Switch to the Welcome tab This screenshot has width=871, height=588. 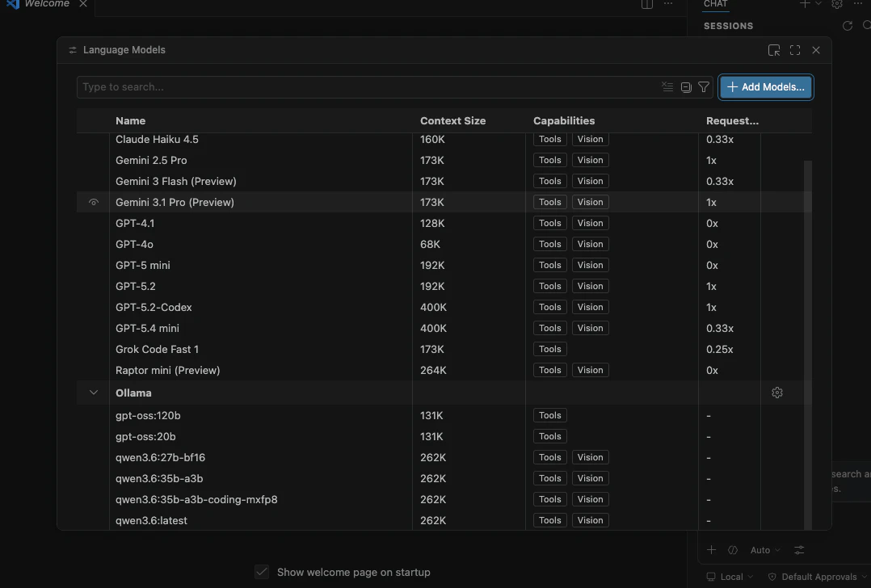click(47, 4)
